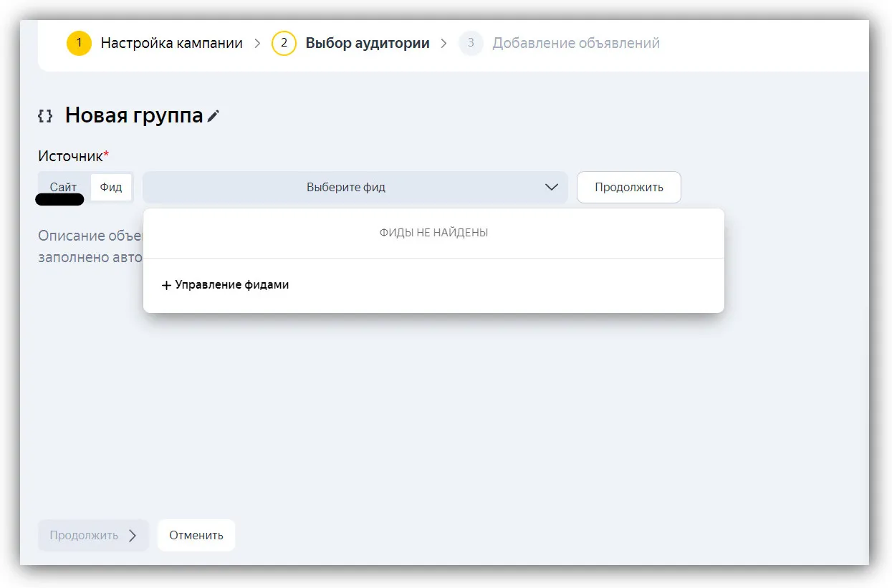Switch source to Сайт

63,187
